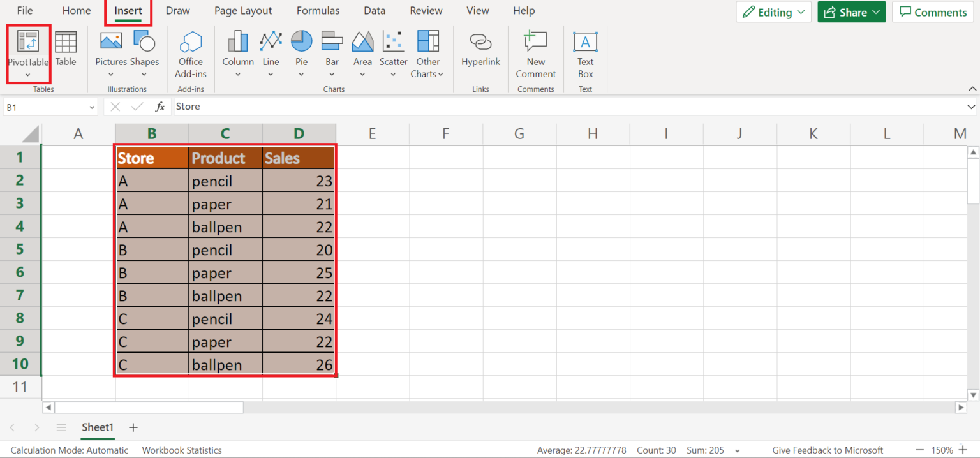The height and width of the screenshot is (458, 980).
Task: Insert a Table
Action: (66, 51)
